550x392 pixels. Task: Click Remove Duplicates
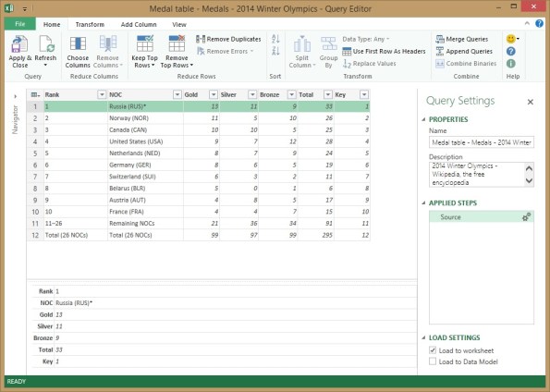point(228,39)
